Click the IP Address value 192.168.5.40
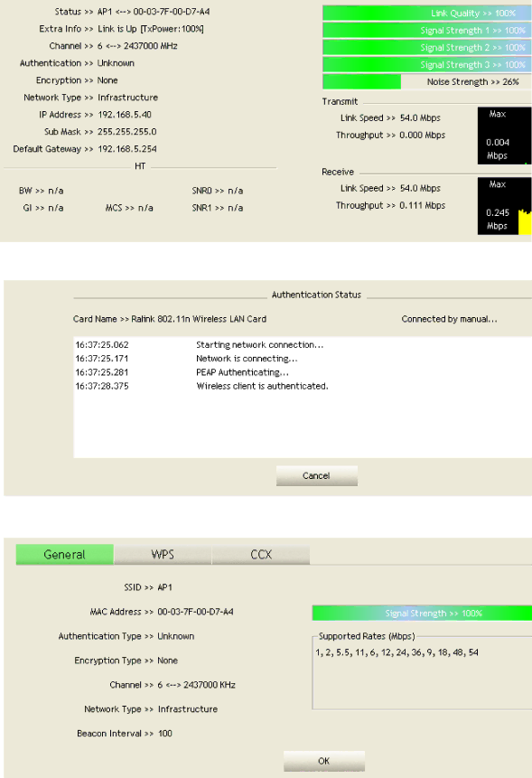This screenshot has height=778, width=532. click(x=125, y=115)
